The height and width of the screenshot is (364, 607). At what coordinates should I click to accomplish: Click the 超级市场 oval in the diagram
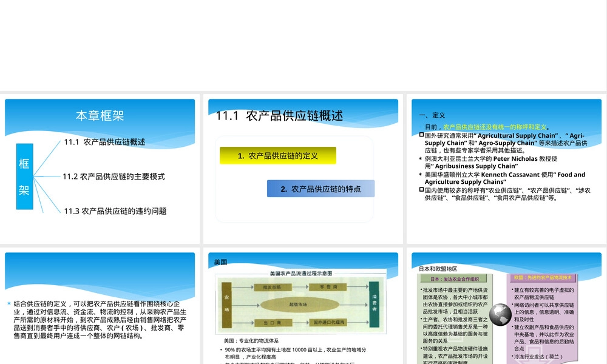299,305
